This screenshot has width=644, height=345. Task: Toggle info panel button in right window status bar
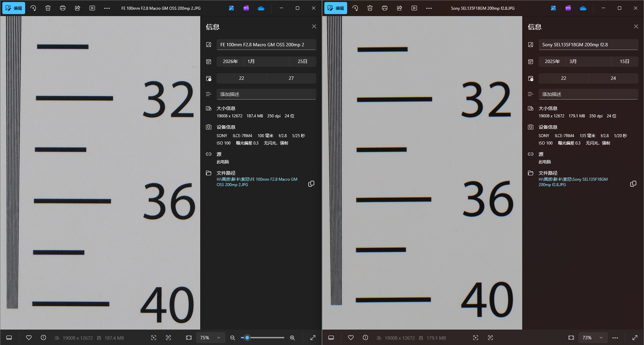(x=366, y=338)
